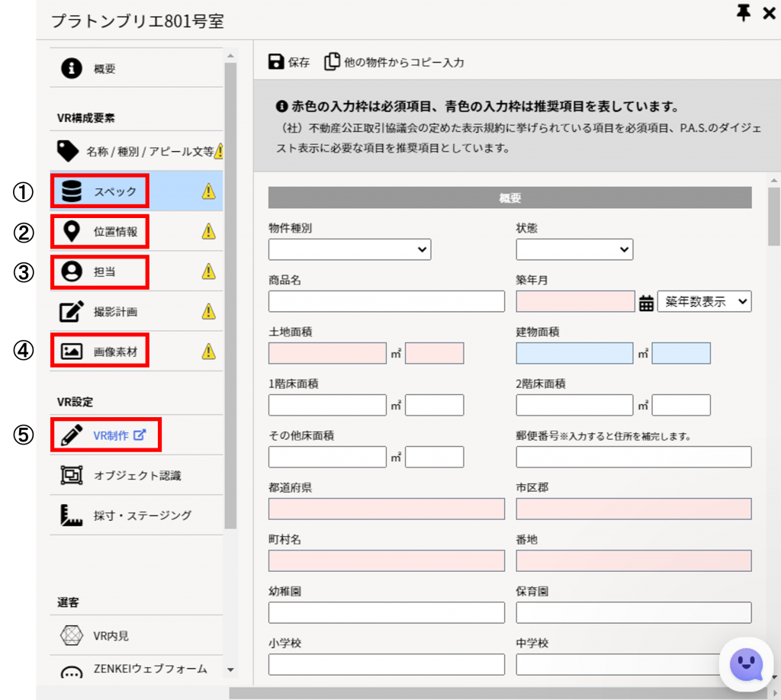Click the その他床面積 m² input field
The image size is (781, 700).
(327, 457)
